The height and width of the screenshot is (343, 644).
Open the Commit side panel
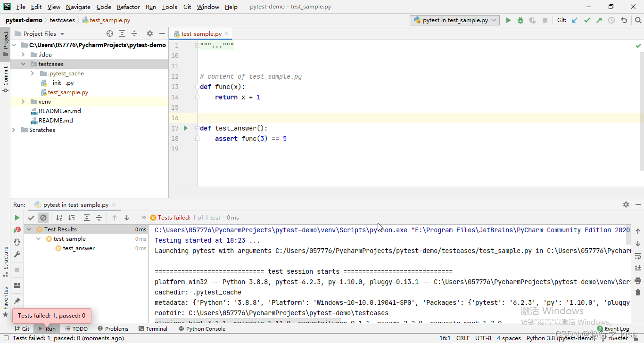click(x=5, y=79)
